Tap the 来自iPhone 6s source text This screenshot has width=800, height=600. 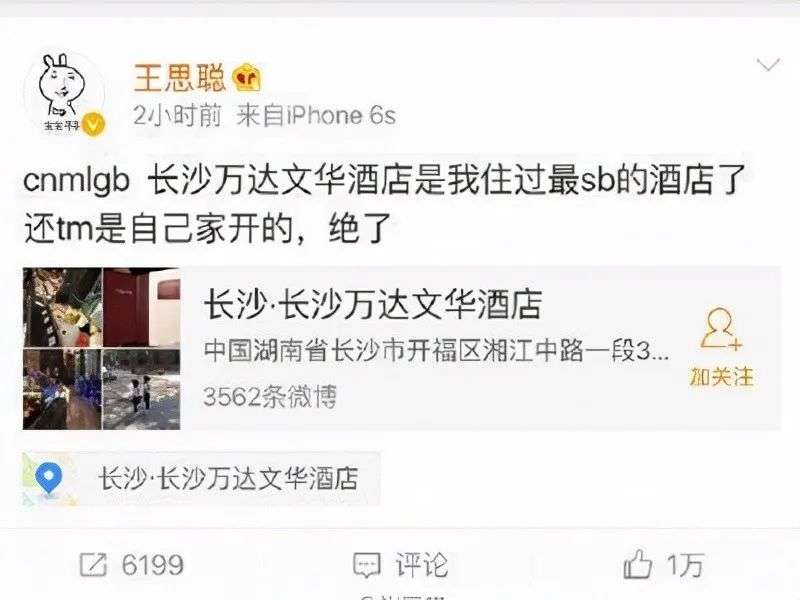coord(316,116)
